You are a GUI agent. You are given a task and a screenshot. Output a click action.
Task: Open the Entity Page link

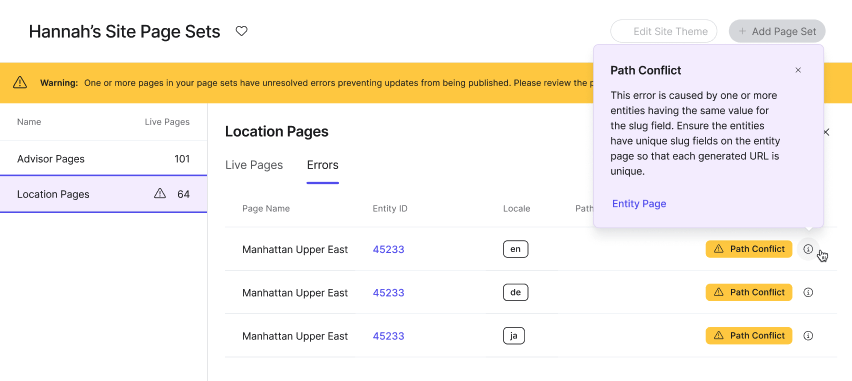[x=639, y=204]
